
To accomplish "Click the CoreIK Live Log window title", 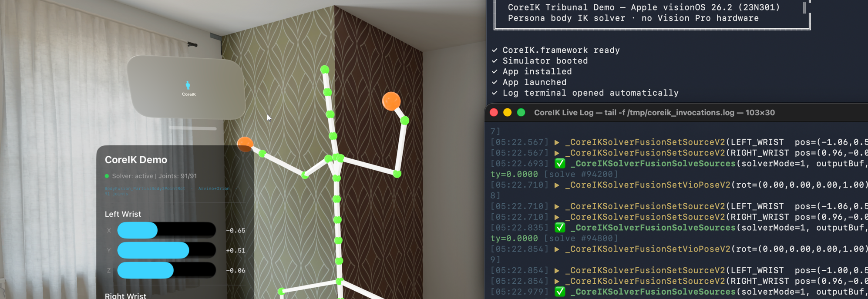I will coord(654,113).
